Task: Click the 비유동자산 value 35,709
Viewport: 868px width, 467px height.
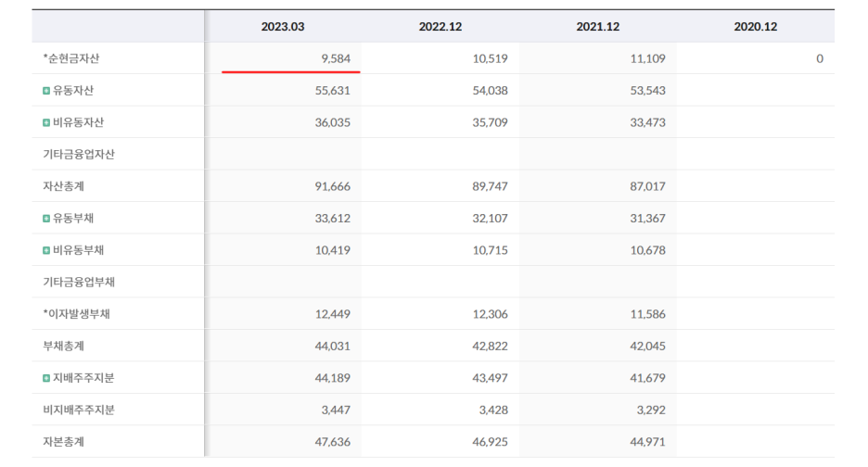Action: pos(490,123)
